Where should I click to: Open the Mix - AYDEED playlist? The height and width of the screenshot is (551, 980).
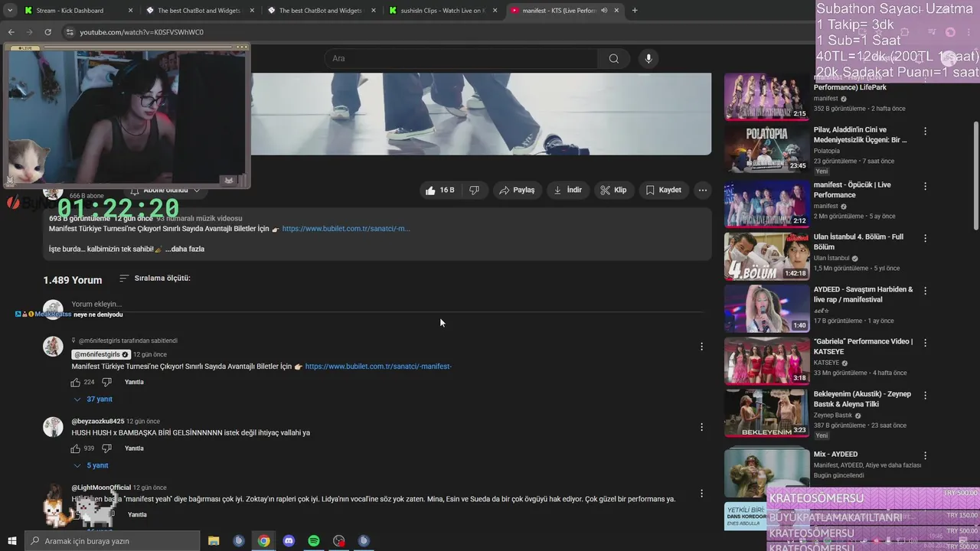[x=766, y=473]
